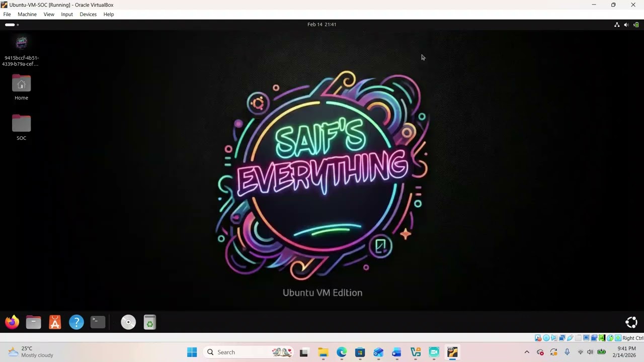The image size is (644, 362).
Task: Show Applications using the Ubuntu logo button
Action: (x=631, y=322)
